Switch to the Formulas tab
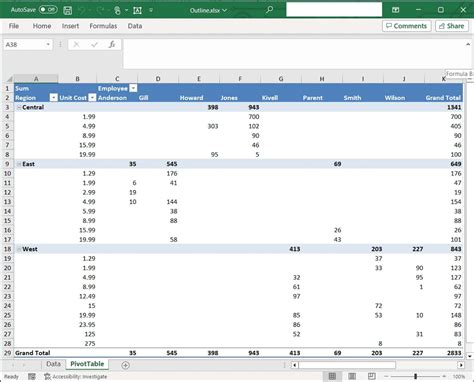The width and height of the screenshot is (474, 382). click(x=103, y=26)
